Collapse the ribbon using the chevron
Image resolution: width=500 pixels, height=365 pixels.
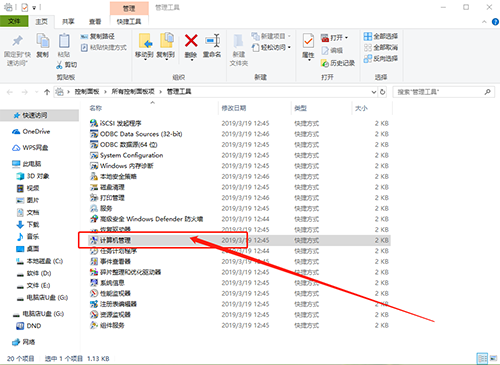[x=484, y=22]
